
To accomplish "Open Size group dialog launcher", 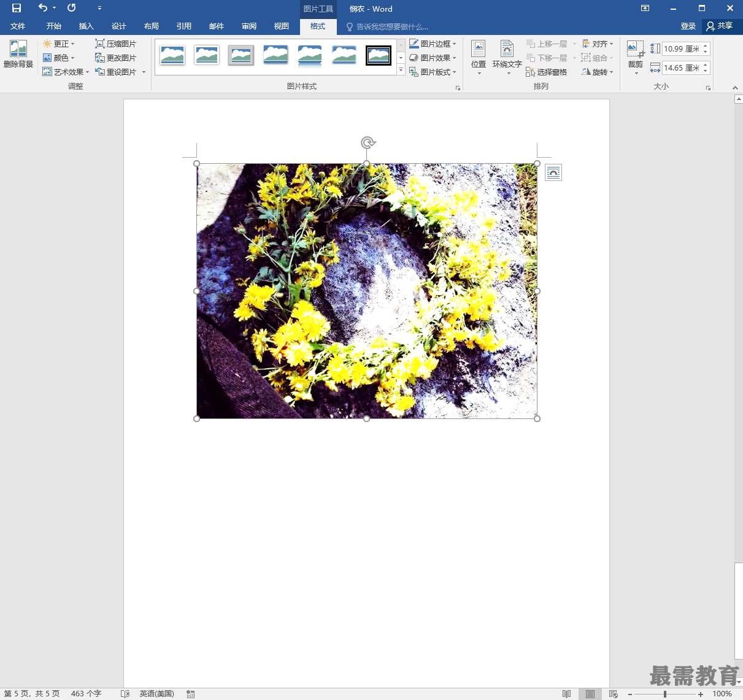I will tap(708, 88).
